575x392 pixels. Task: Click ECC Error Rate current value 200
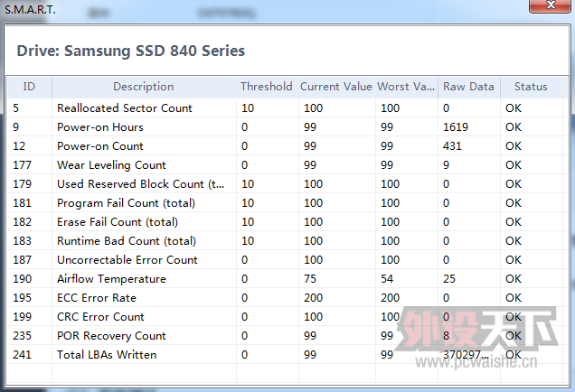(313, 298)
